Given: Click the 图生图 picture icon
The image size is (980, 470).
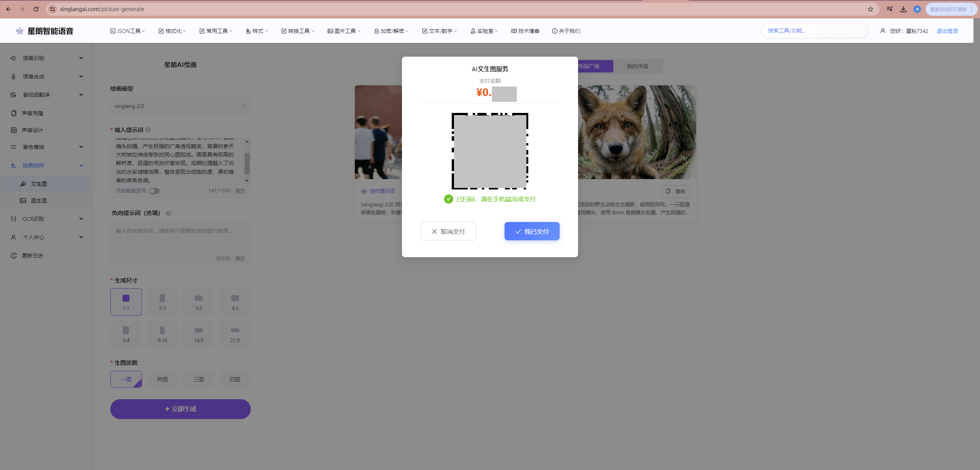Looking at the screenshot, I should tap(23, 201).
